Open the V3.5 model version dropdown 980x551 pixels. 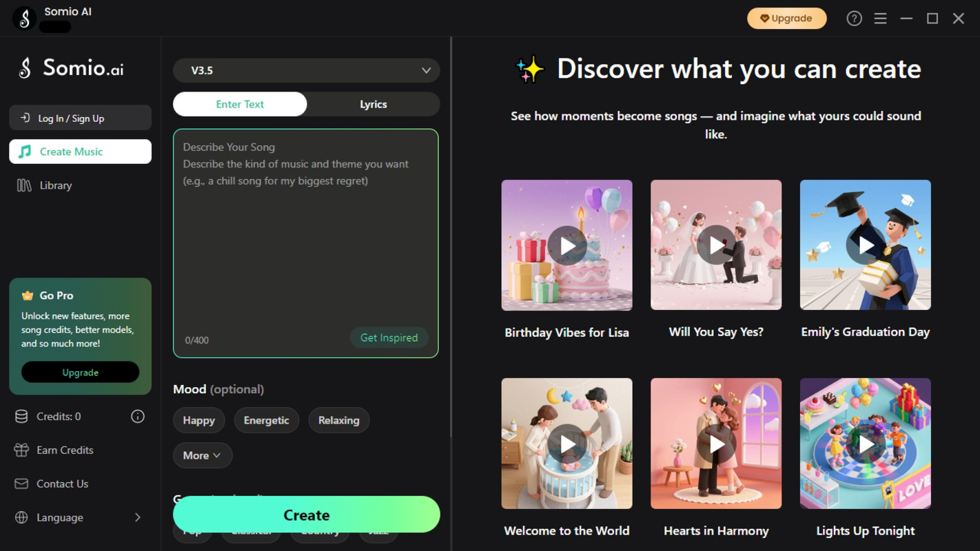click(x=306, y=70)
